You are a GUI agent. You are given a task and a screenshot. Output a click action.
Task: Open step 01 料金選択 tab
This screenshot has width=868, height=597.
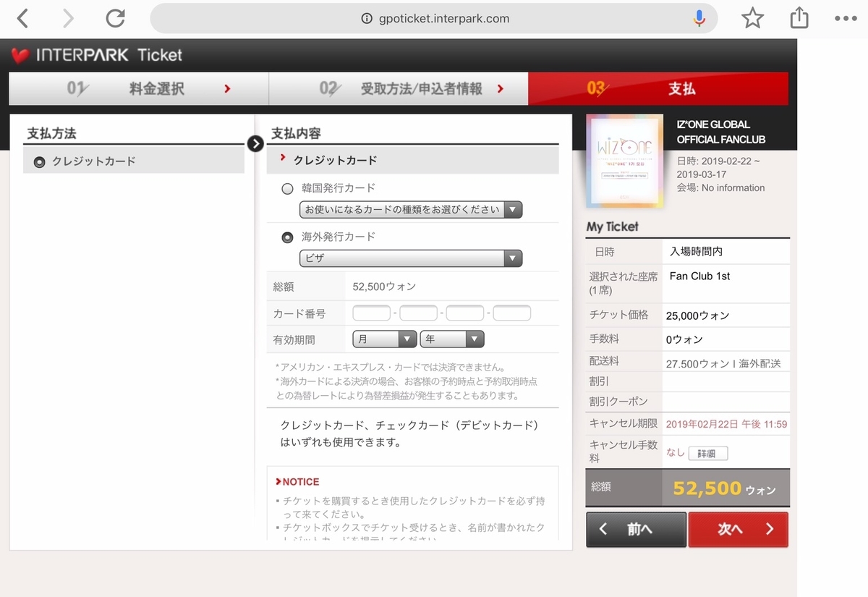(139, 89)
